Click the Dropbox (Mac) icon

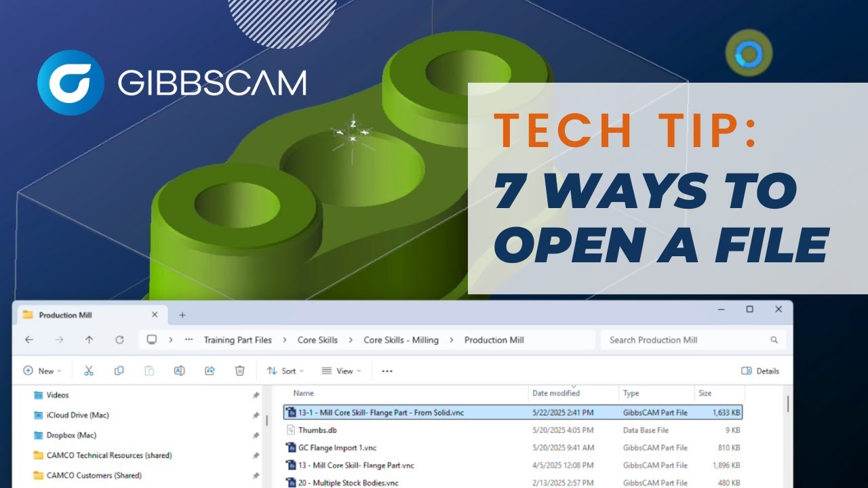pos(38,435)
